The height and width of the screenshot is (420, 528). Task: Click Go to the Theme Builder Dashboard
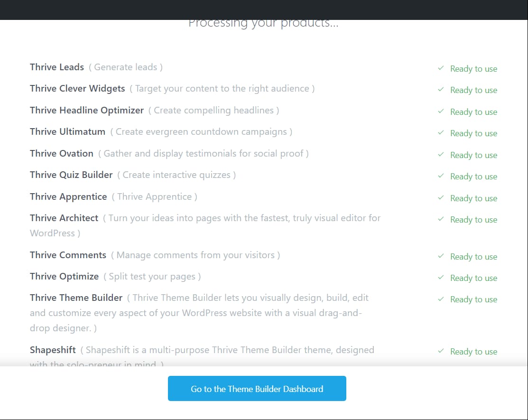(x=257, y=388)
